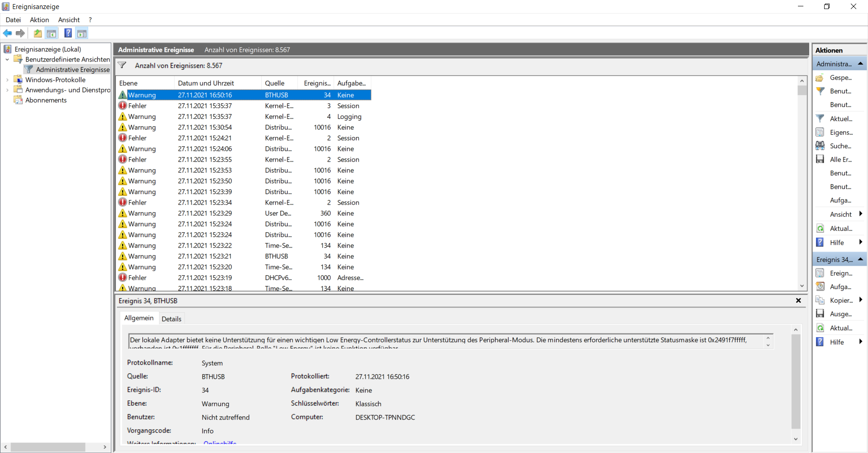
Task: Select the Kernel-E... Logging warning row
Action: coord(244,116)
